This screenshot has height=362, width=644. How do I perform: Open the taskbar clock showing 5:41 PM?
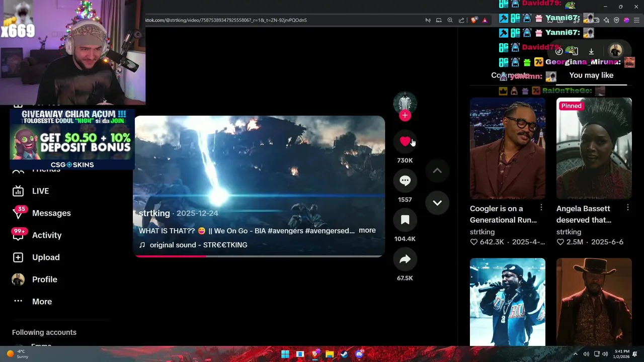pos(622,354)
